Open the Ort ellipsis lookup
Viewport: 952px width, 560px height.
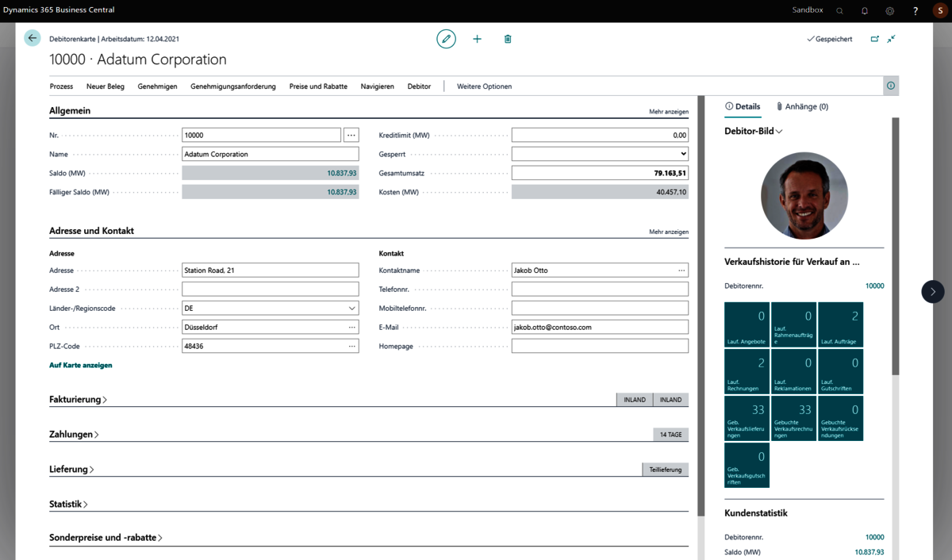[352, 328]
